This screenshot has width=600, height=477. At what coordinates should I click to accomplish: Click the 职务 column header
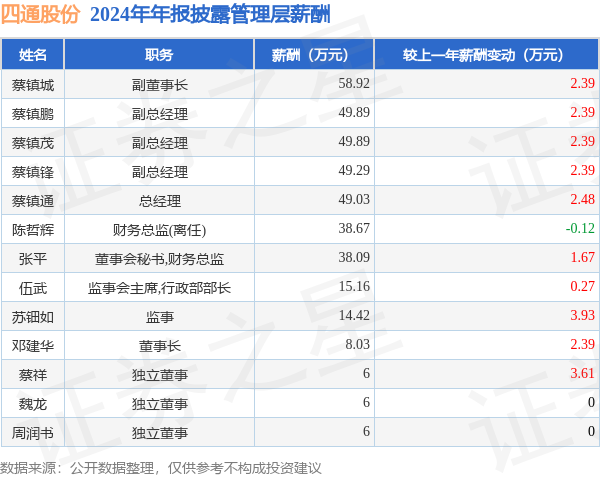[159, 55]
